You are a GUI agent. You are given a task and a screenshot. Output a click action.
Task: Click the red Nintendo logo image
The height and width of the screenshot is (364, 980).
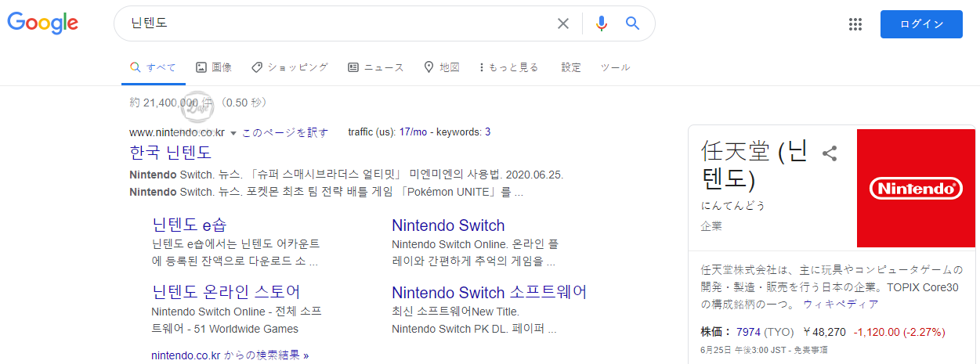coord(916,189)
